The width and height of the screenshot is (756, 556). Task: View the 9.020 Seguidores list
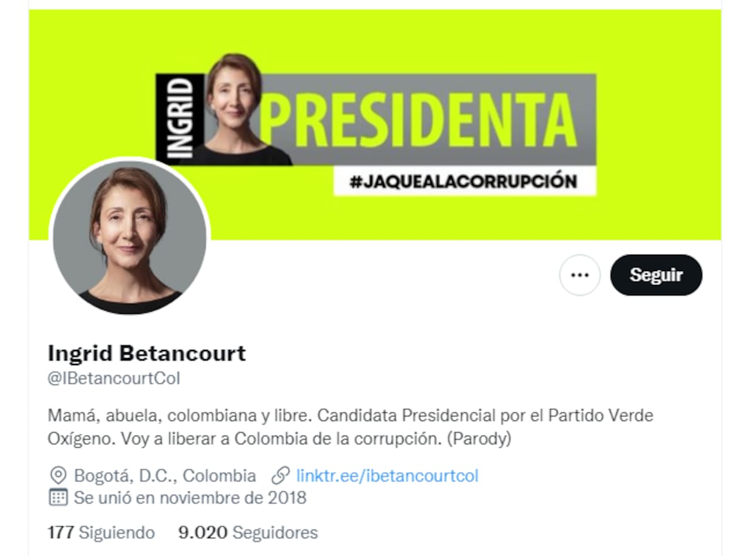[248, 533]
